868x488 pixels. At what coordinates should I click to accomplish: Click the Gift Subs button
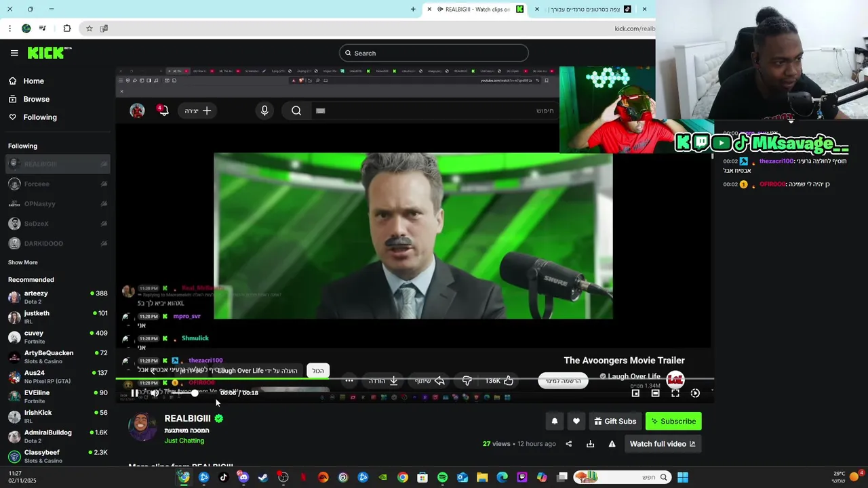click(615, 422)
